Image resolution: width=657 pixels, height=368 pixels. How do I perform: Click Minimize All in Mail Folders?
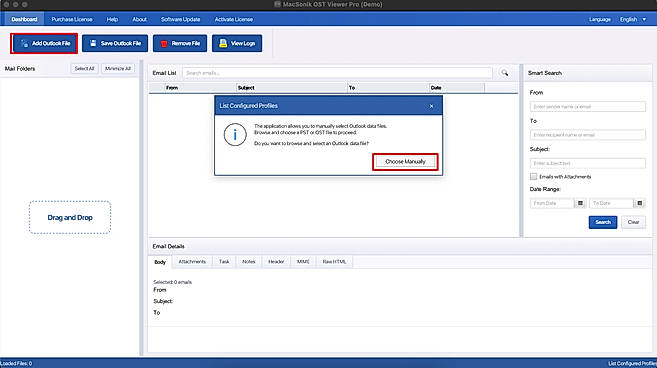(118, 69)
